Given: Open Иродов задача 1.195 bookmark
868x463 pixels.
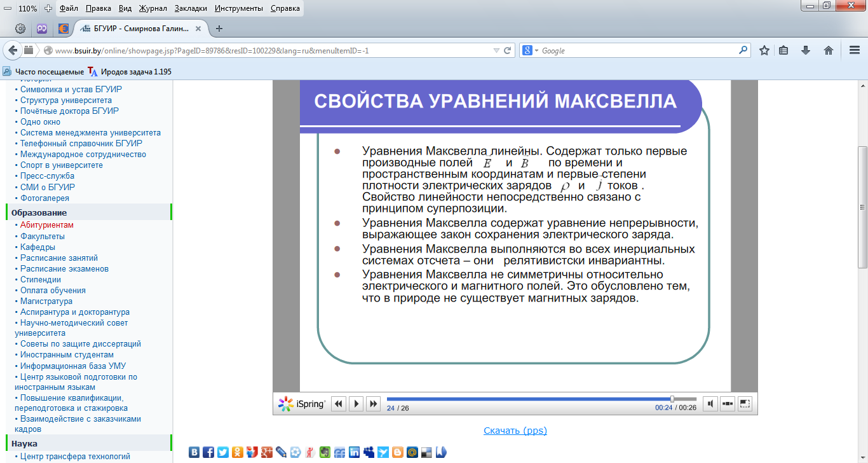Looking at the screenshot, I should (130, 72).
